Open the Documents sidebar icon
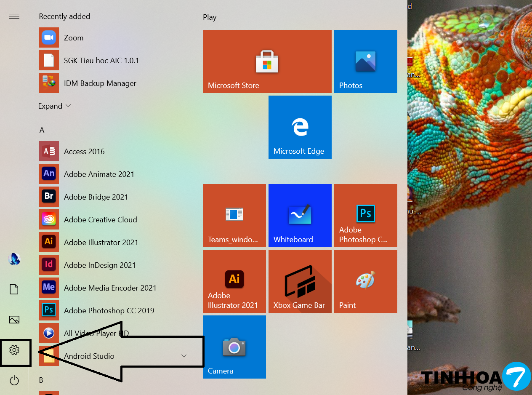Viewport: 532px width, 395px height. (x=14, y=289)
